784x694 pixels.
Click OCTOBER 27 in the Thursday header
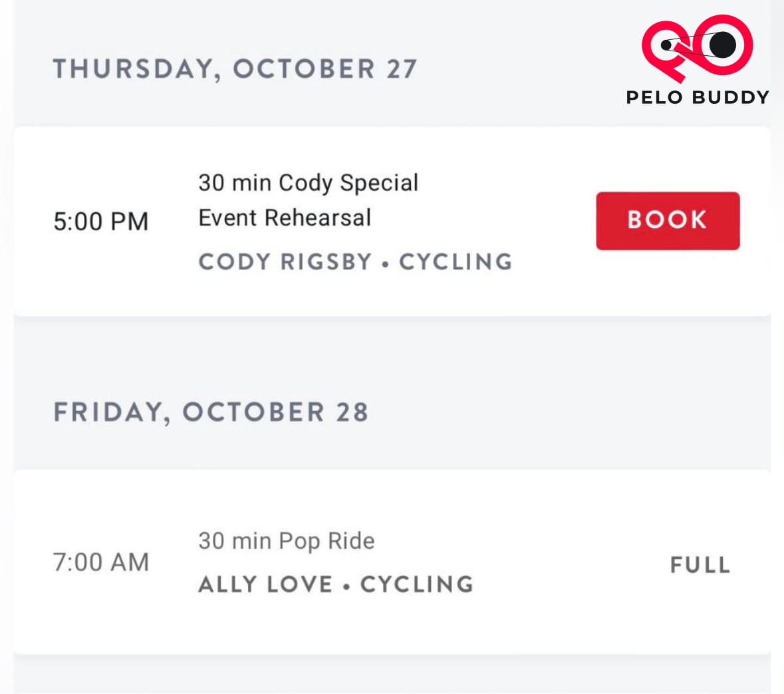pyautogui.click(x=325, y=69)
